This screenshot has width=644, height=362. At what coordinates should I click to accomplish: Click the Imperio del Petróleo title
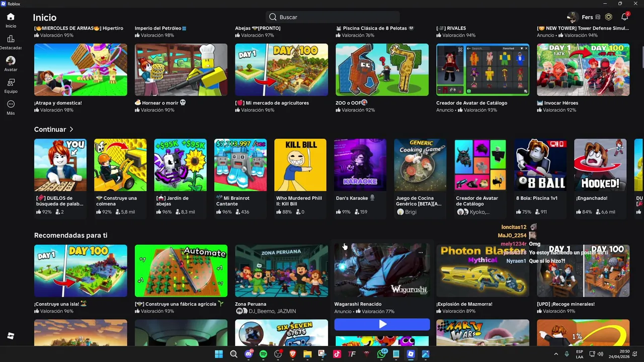160,28
